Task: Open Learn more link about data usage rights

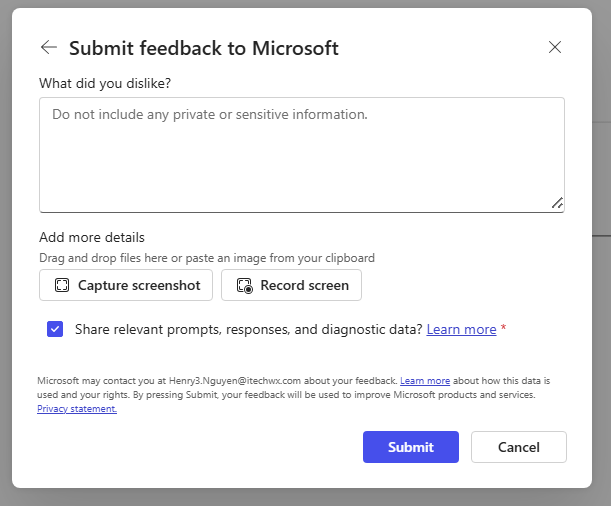Action: coord(425,381)
